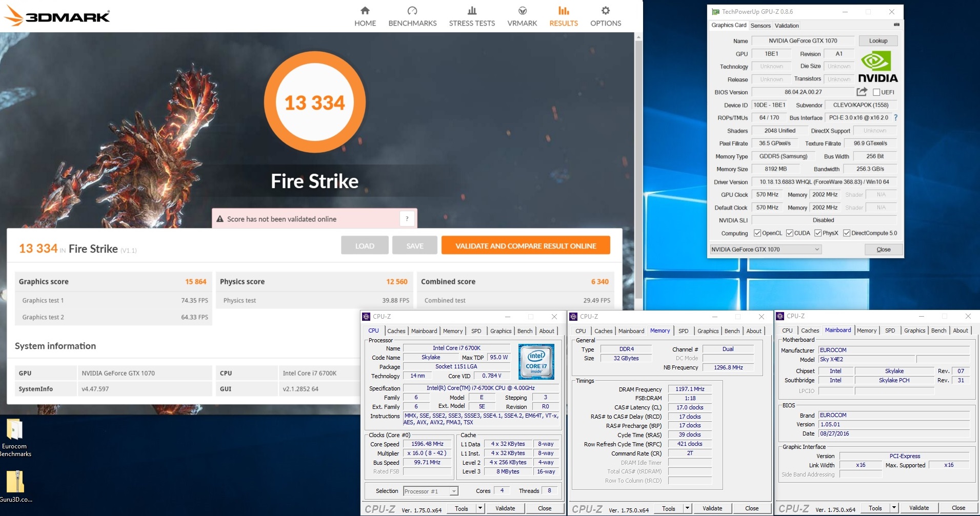Viewport: 980px width, 516px height.
Task: Open the Options gear icon
Action: coord(606,11)
